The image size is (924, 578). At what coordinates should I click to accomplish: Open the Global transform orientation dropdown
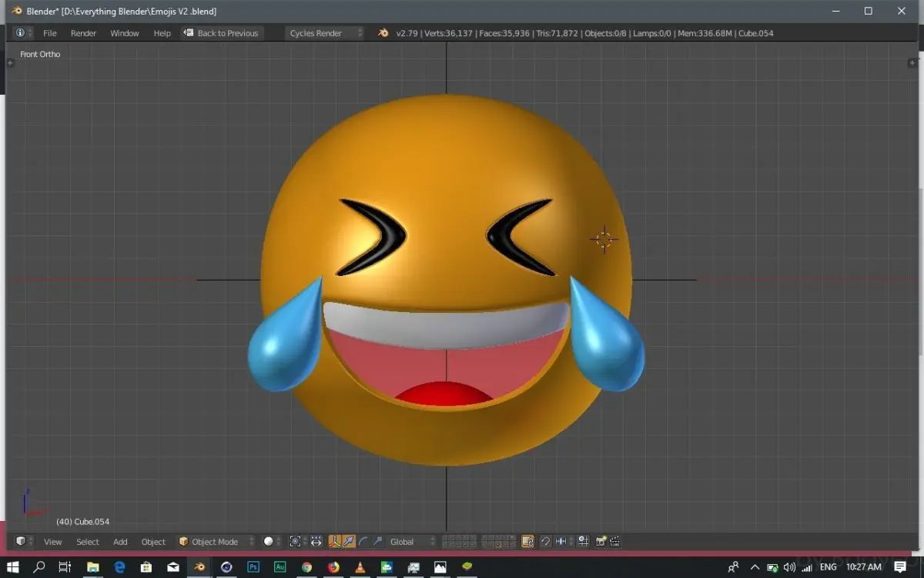pyautogui.click(x=411, y=542)
